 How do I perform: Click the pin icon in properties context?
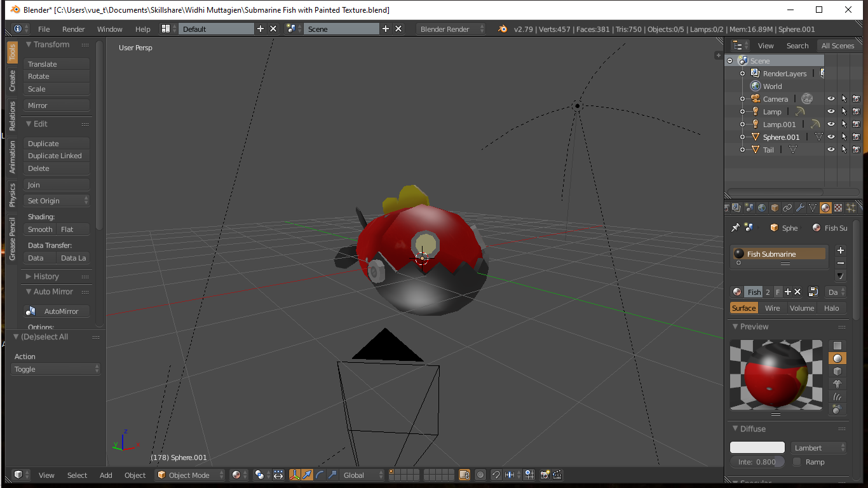click(x=736, y=227)
